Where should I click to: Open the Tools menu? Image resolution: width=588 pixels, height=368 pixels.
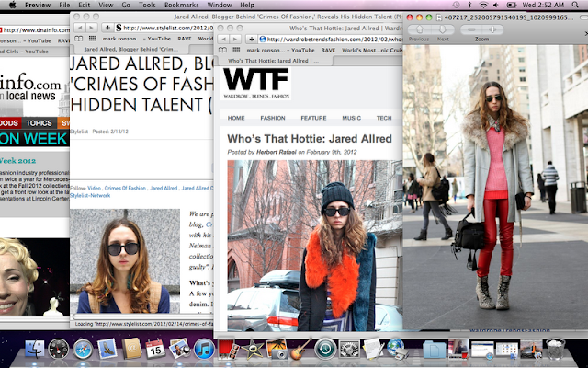147,5
